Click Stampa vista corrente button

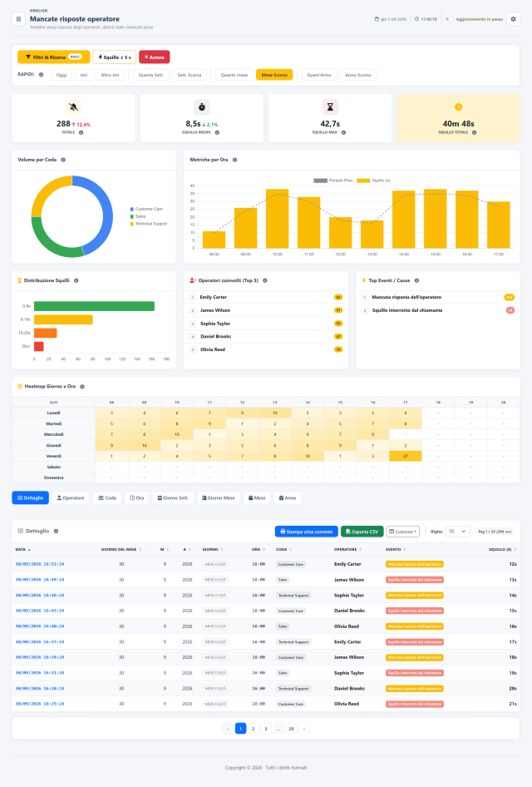coord(307,532)
